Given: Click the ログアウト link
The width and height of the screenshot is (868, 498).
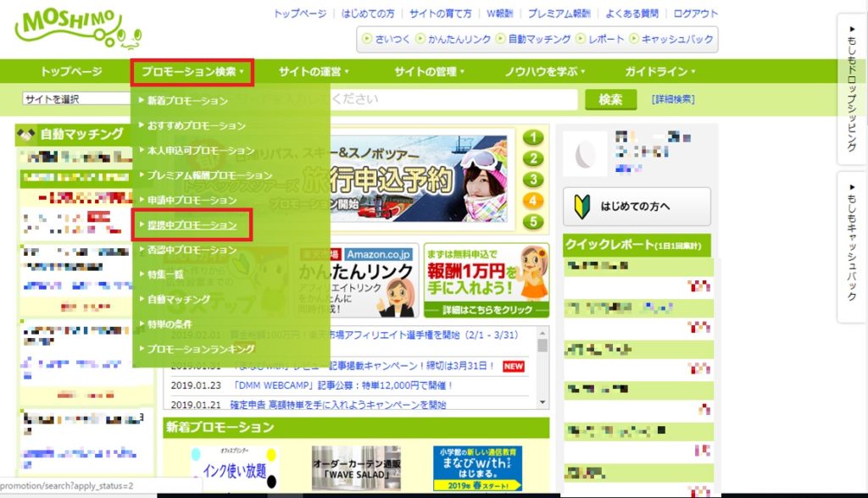Looking at the screenshot, I should (x=695, y=14).
